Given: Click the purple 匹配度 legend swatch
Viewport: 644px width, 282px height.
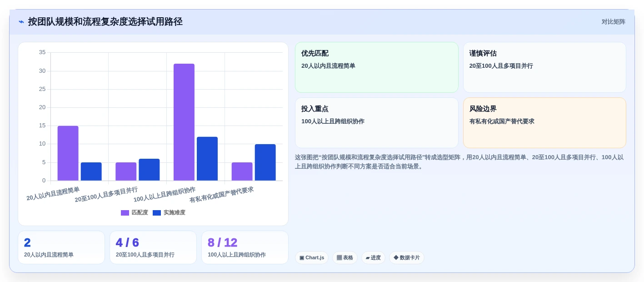Looking at the screenshot, I should 125,213.
